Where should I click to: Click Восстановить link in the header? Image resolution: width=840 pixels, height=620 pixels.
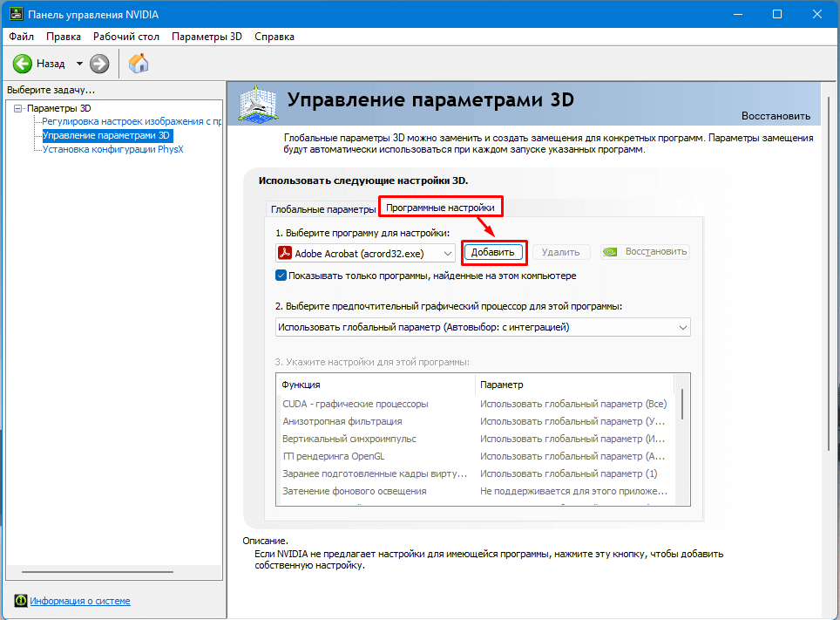pyautogui.click(x=776, y=116)
